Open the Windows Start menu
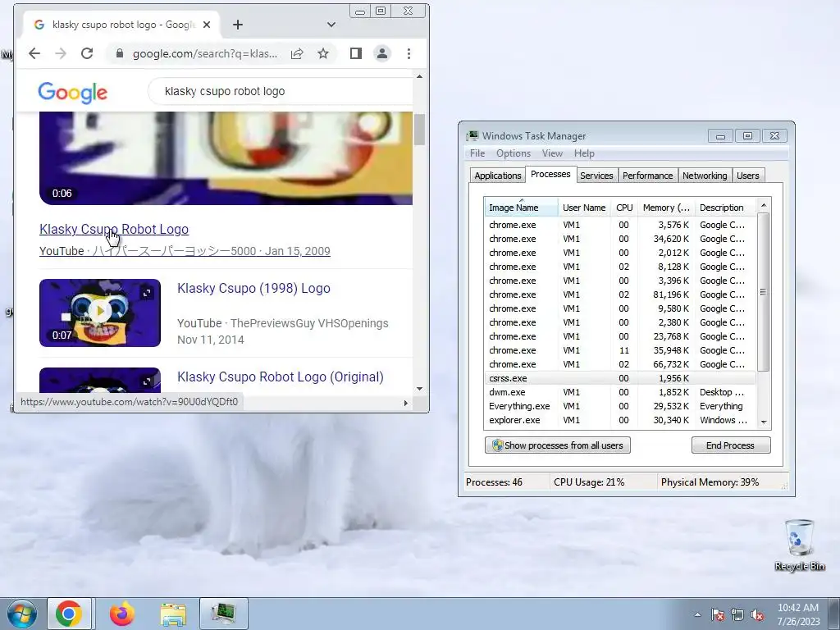 22,614
